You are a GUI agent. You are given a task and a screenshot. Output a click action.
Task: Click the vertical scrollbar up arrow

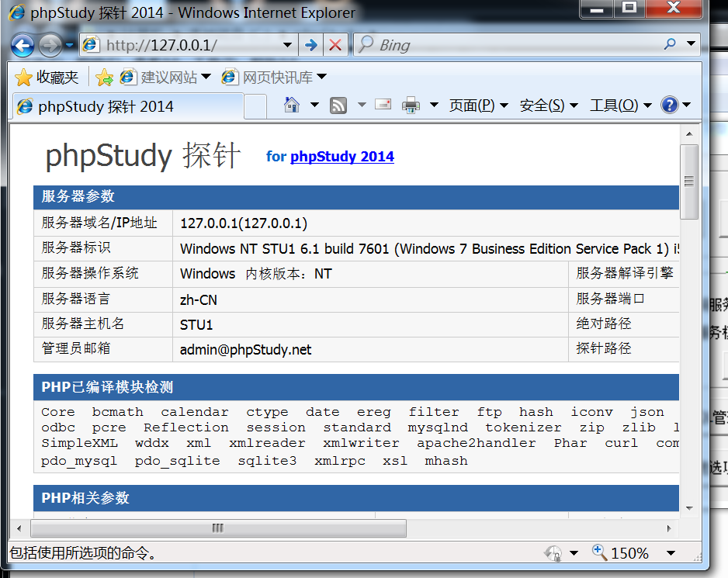[689, 133]
